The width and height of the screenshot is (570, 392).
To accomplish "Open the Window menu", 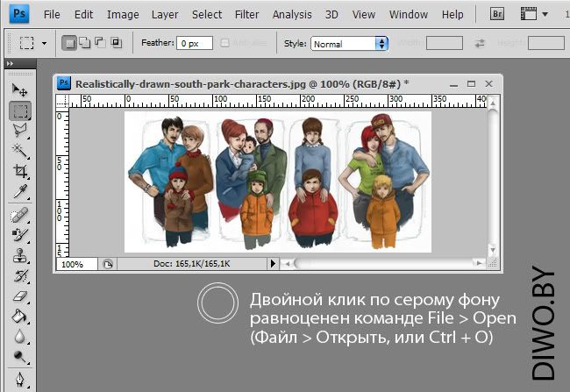I will pos(409,15).
